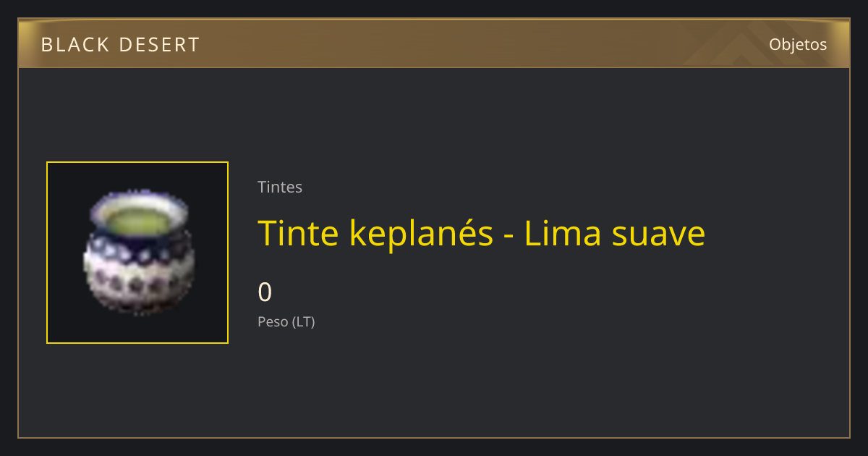The image size is (868, 456).
Task: Open the Objetos section link
Action: coord(798,44)
